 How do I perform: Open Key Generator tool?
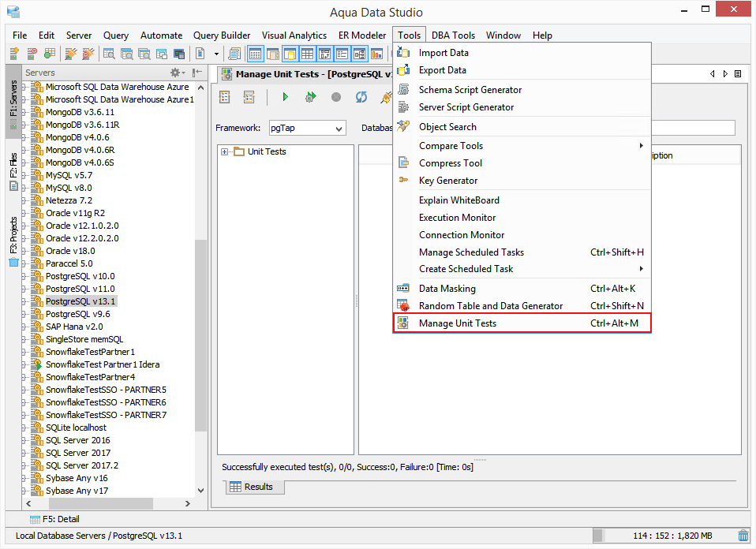tap(522, 181)
